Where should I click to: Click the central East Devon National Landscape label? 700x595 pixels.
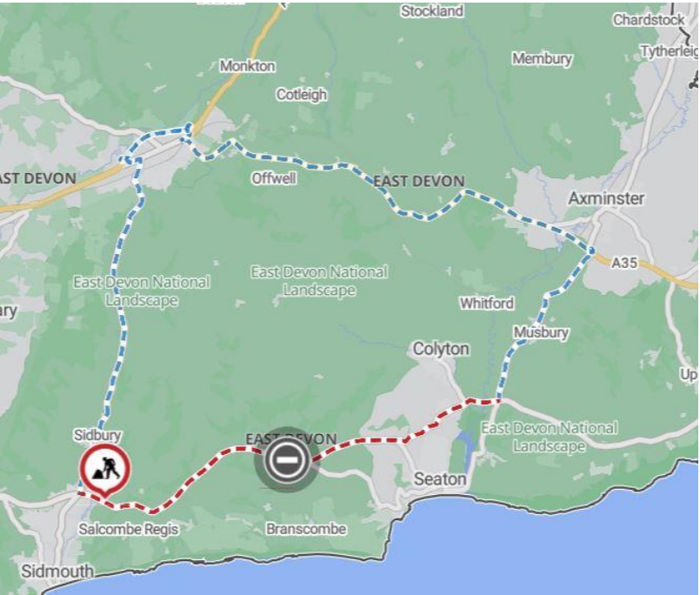click(319, 280)
